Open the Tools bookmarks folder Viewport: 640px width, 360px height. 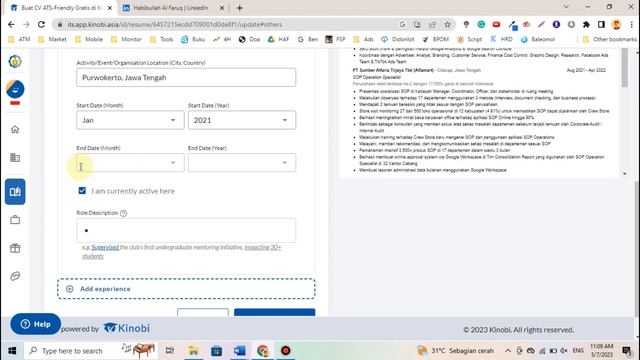point(162,39)
